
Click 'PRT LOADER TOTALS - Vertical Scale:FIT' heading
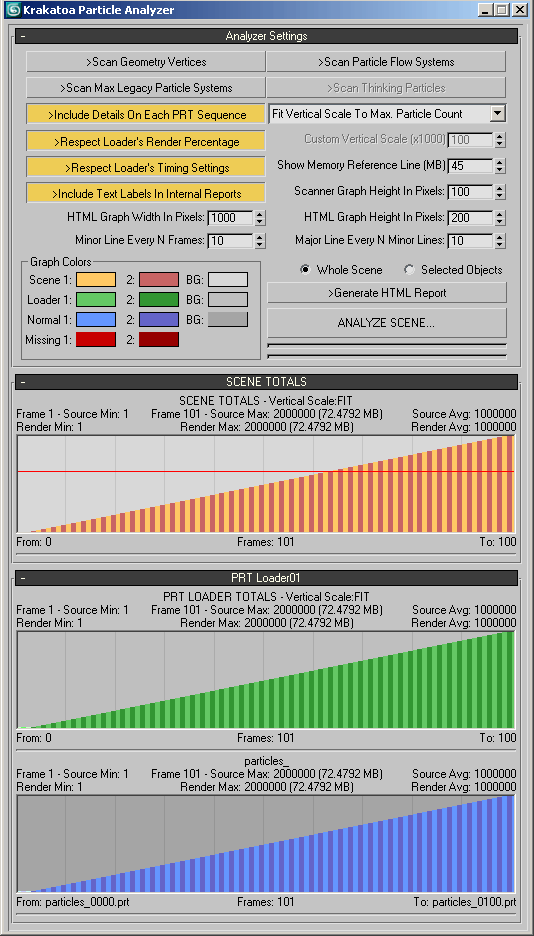(266, 596)
